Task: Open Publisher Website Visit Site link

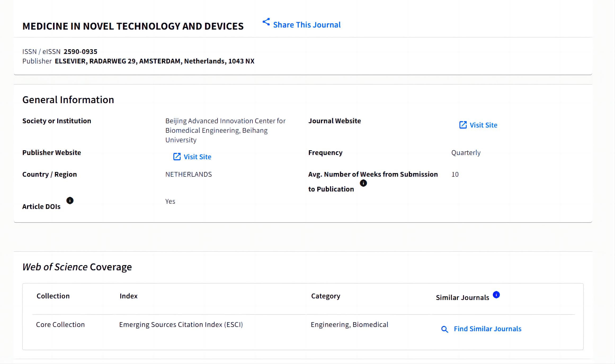Action: (197, 157)
